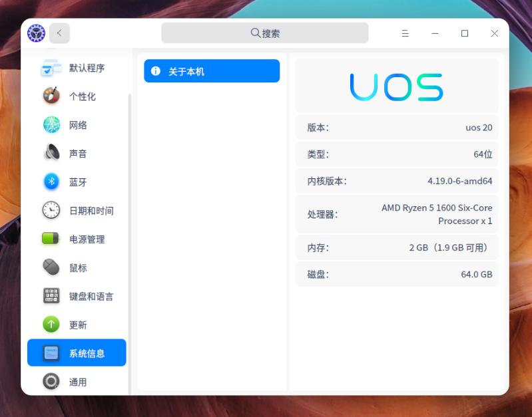Click the 默认程序 default apps icon
Viewport: 532px width, 417px height.
tap(51, 68)
